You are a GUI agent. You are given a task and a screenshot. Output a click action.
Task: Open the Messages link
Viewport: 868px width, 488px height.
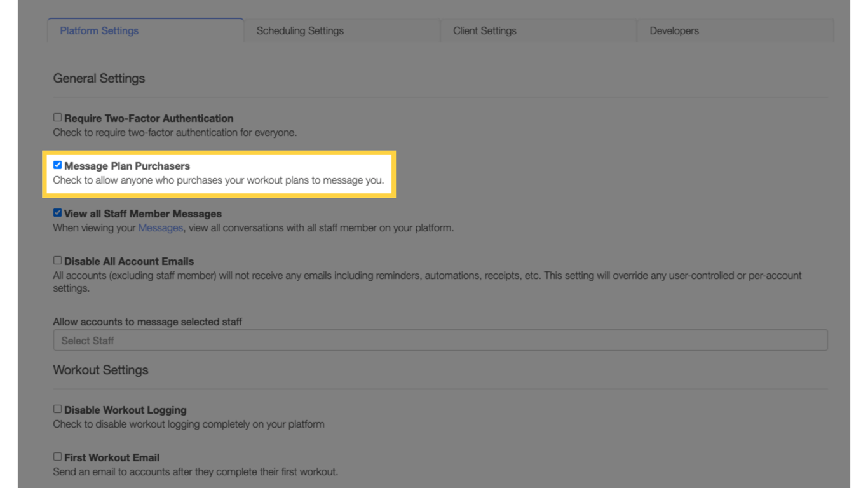pos(160,227)
